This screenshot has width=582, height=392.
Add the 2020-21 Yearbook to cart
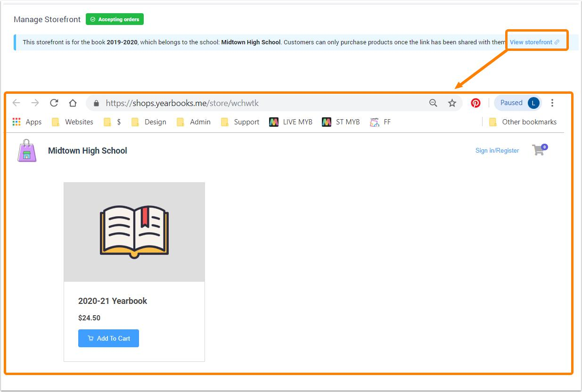coord(108,338)
